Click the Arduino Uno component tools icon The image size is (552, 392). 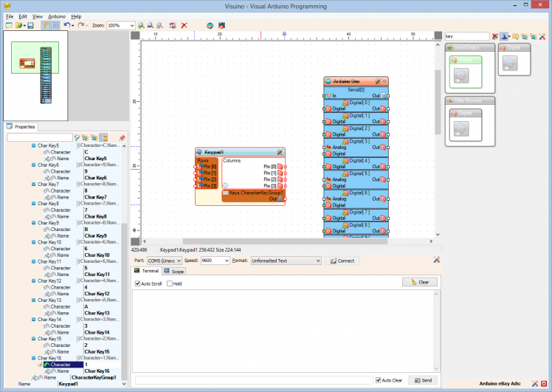point(377,80)
